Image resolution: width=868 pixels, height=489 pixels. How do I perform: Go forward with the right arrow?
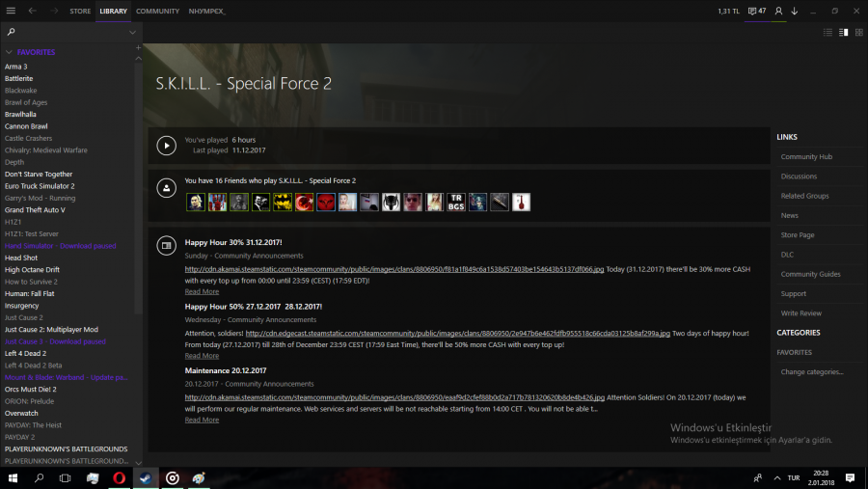pyautogui.click(x=54, y=11)
